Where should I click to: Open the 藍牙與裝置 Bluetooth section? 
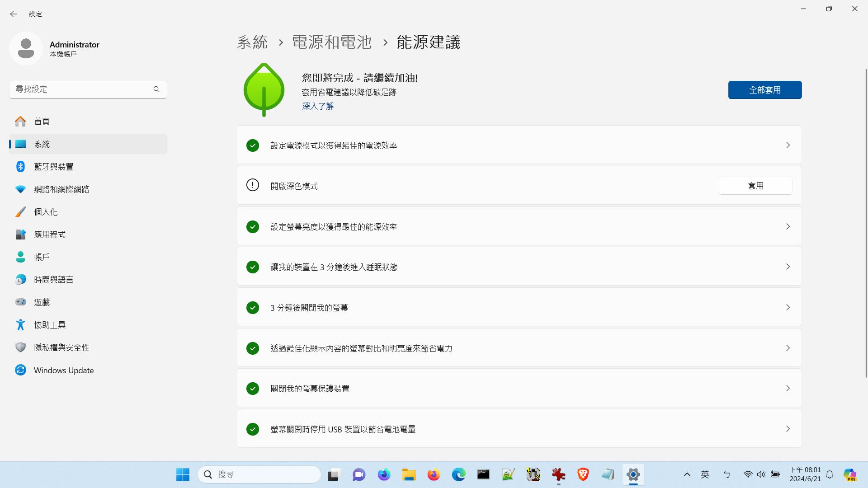tap(53, 167)
